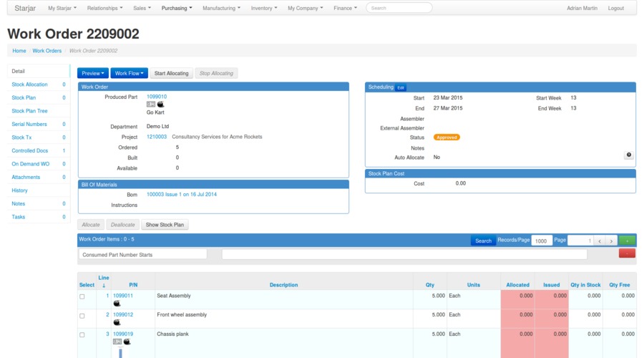Open the Manufacturing menu in navbar
This screenshot has height=358, width=644.
tap(221, 8)
